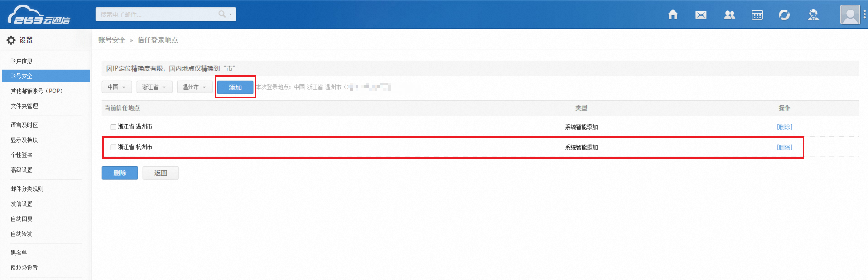Open the calendar icon in header
Viewport: 868px width, 280px height.
757,15
